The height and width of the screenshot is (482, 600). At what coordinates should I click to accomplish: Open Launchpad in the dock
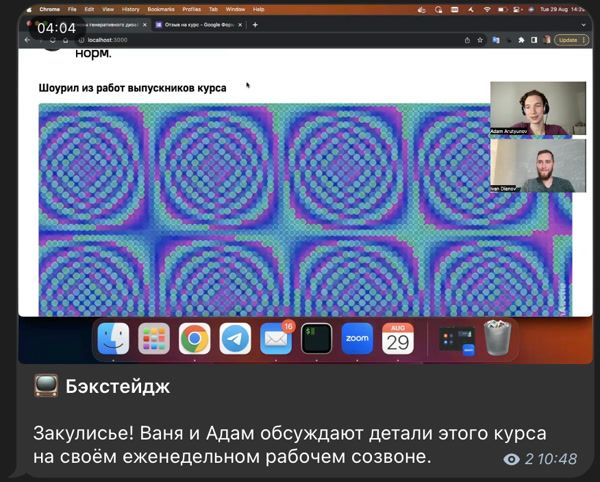pos(154,340)
